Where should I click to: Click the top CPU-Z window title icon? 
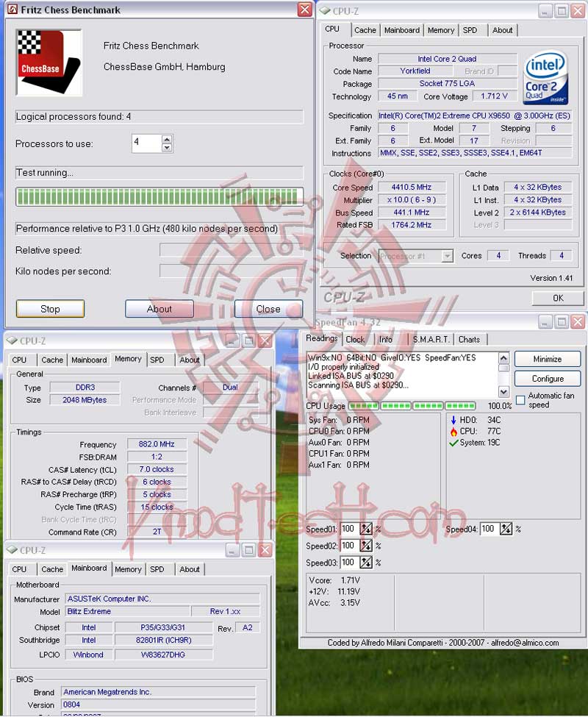pos(325,10)
